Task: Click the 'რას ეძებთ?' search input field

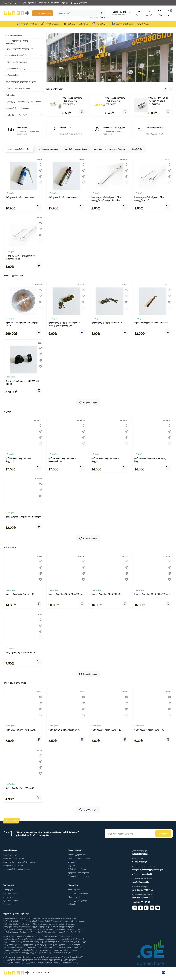Action: 76,13
